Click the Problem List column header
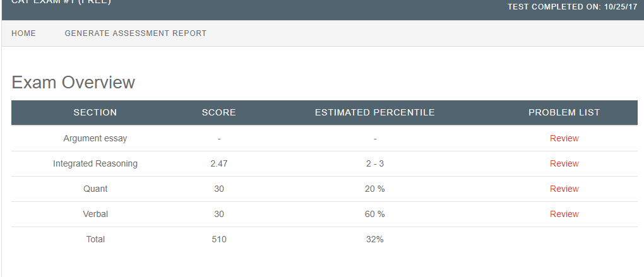Screen dimensions: 644x277 point(564,113)
